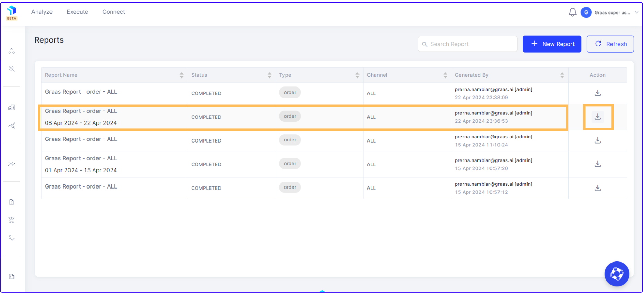Screen dimensions: 644x294
Task: Open the dollar checkmark sidebar icon
Action: click(12, 238)
